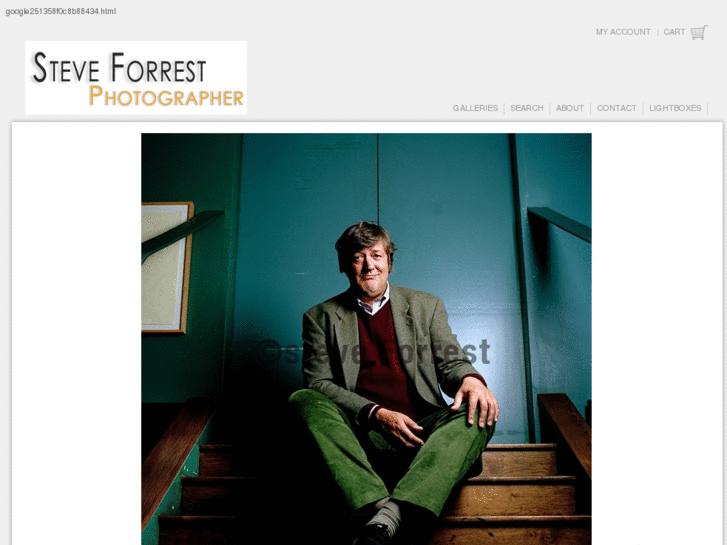Click the framed picture in the photo

click(x=167, y=268)
